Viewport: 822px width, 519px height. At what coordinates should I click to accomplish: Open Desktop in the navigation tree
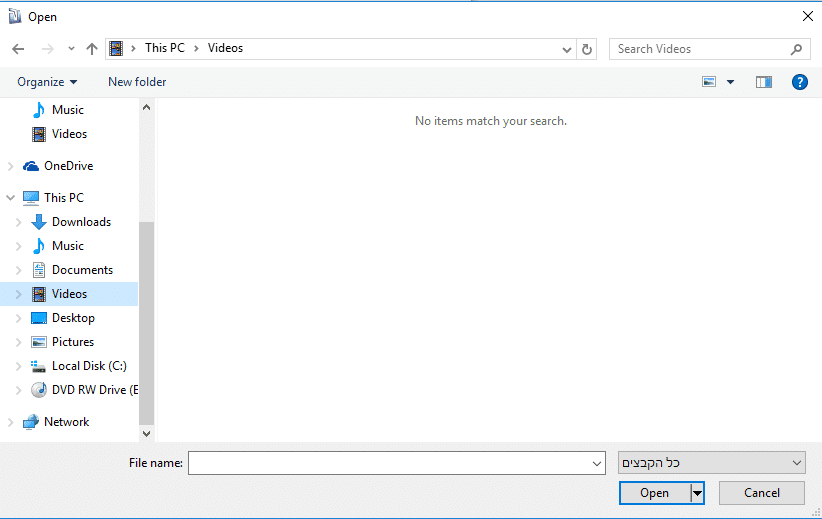click(x=73, y=318)
